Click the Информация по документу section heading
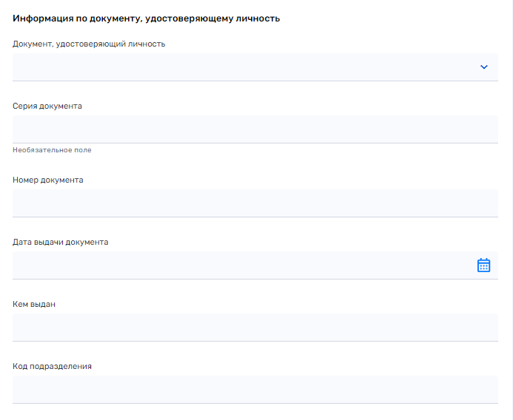513x420 pixels. pos(147,18)
